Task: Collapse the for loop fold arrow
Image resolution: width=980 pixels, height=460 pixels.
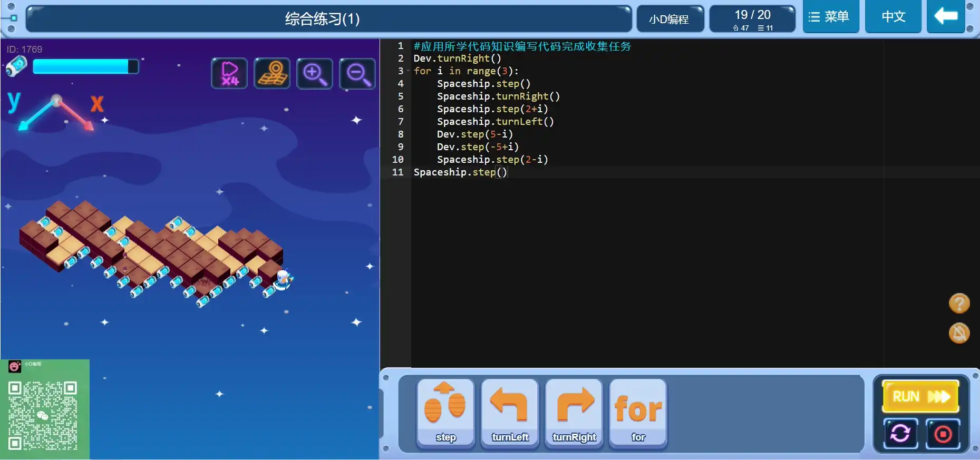Action: tap(408, 71)
